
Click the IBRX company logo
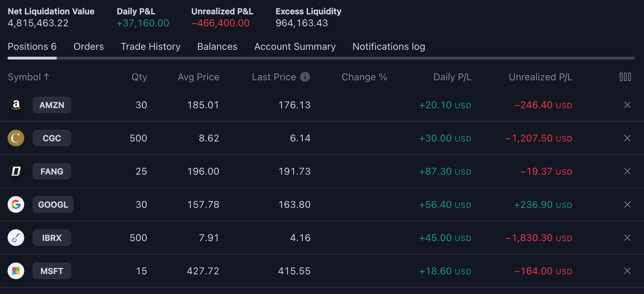click(x=16, y=238)
